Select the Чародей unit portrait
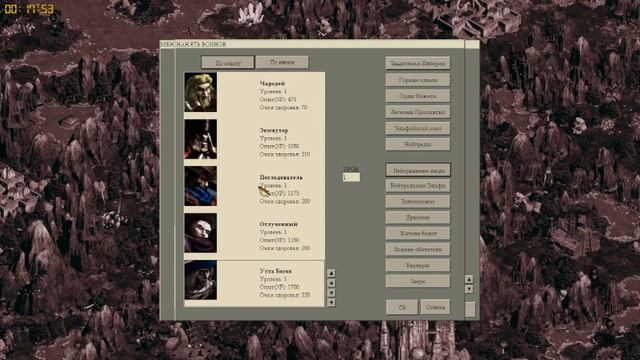This screenshot has height=360, width=640. click(200, 92)
